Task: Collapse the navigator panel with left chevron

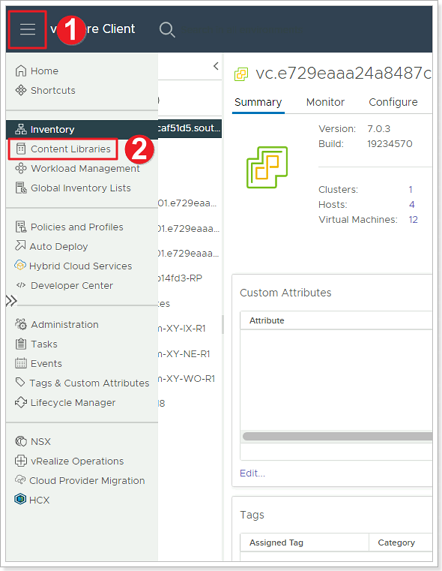Action: pos(216,66)
